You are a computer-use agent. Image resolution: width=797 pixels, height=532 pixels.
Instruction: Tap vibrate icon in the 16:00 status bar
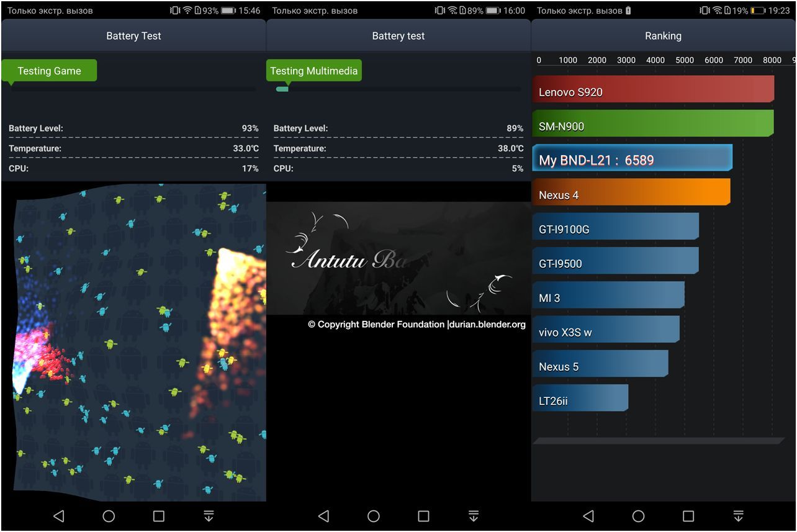tap(439, 11)
